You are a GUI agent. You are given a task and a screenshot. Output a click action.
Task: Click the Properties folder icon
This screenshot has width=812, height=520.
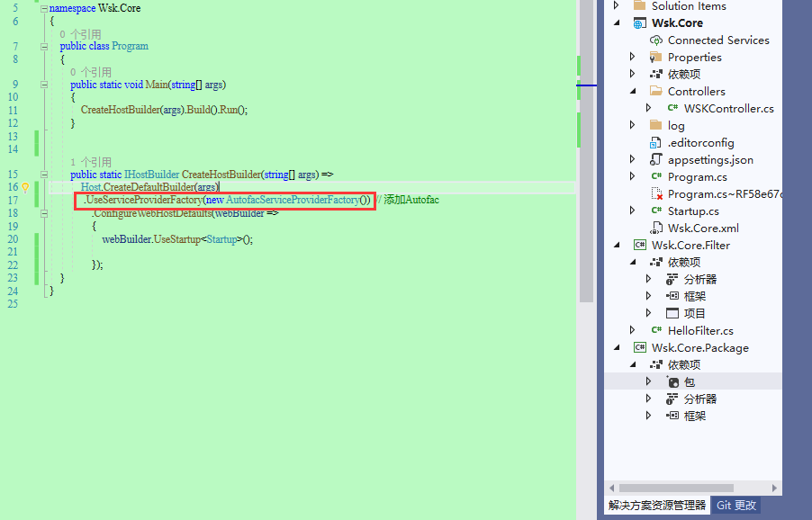click(x=656, y=58)
